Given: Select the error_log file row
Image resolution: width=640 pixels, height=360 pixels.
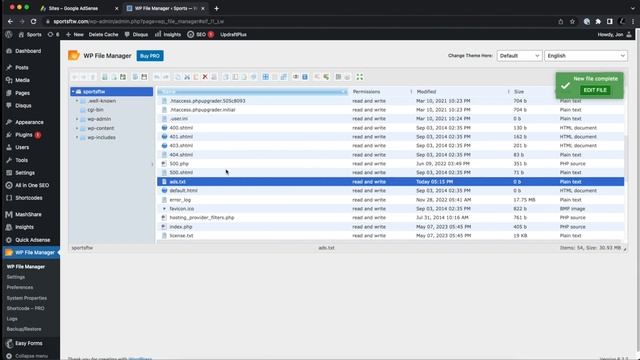Looking at the screenshot, I should point(391,200).
